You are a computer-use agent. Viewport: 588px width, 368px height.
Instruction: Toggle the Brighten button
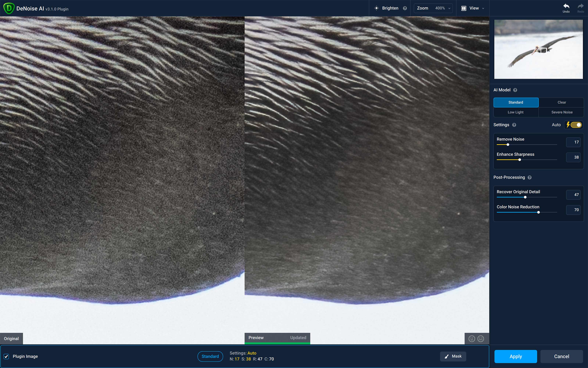tap(390, 8)
